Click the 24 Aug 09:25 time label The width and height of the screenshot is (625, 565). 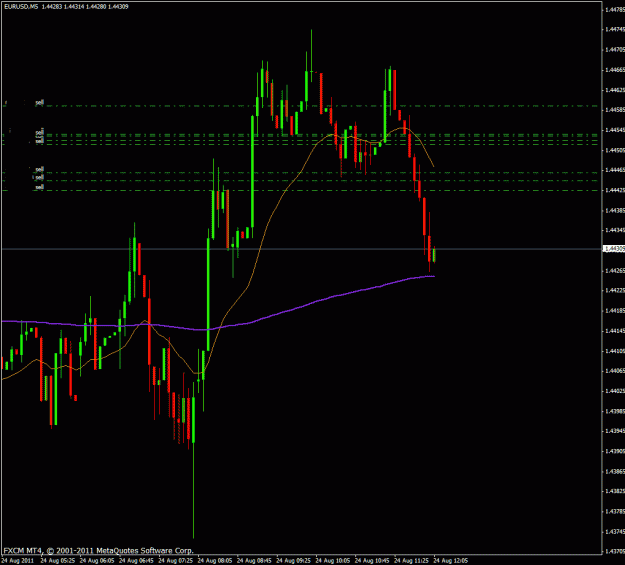pyautogui.click(x=293, y=561)
